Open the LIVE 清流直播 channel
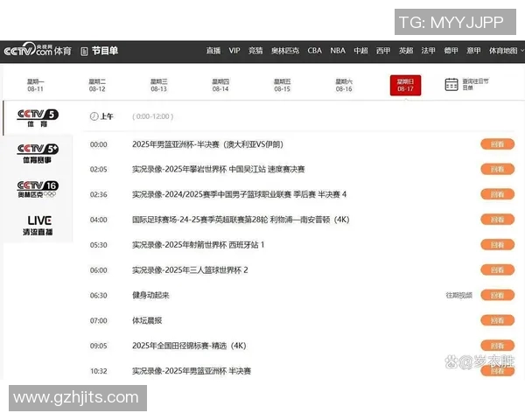 38,225
